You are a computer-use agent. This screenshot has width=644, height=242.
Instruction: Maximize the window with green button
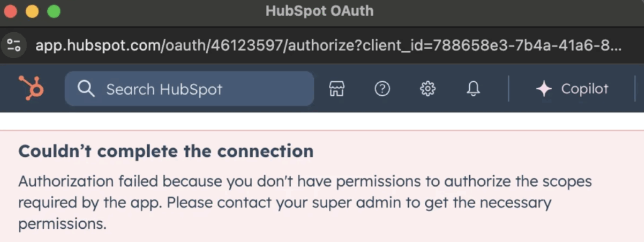coord(54,11)
